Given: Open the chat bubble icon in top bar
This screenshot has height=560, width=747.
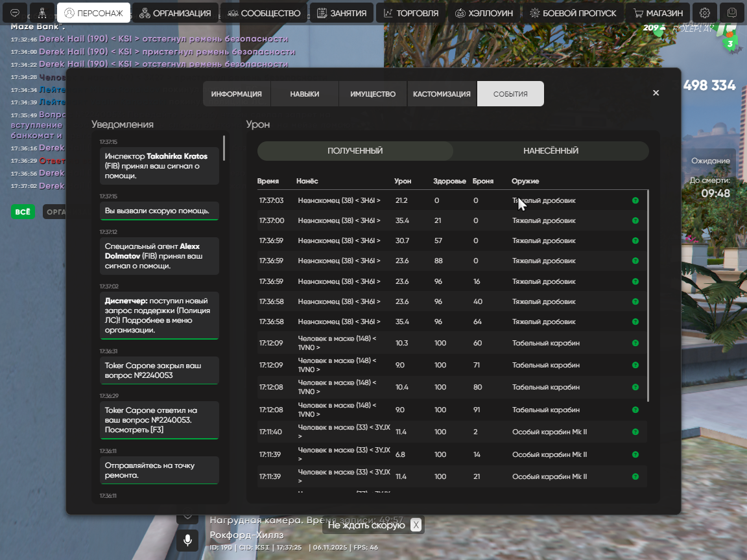Looking at the screenshot, I should pos(15,13).
